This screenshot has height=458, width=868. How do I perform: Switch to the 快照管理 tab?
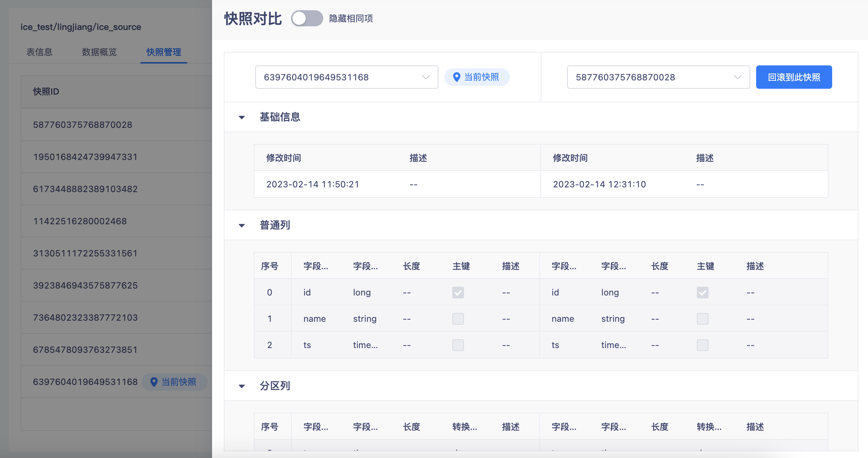coord(163,52)
